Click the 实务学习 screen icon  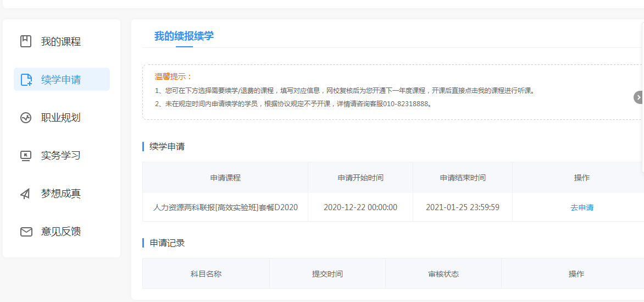26,156
